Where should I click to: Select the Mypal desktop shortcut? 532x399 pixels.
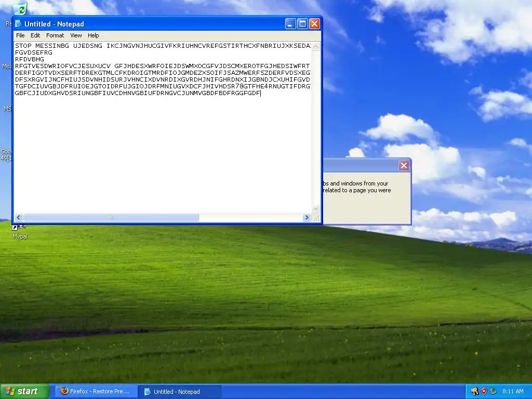click(x=20, y=232)
